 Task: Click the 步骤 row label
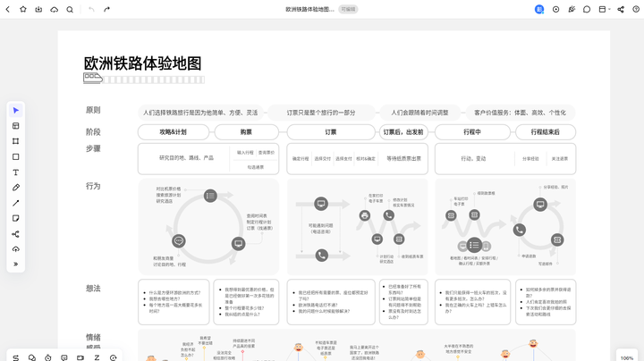coord(93,148)
